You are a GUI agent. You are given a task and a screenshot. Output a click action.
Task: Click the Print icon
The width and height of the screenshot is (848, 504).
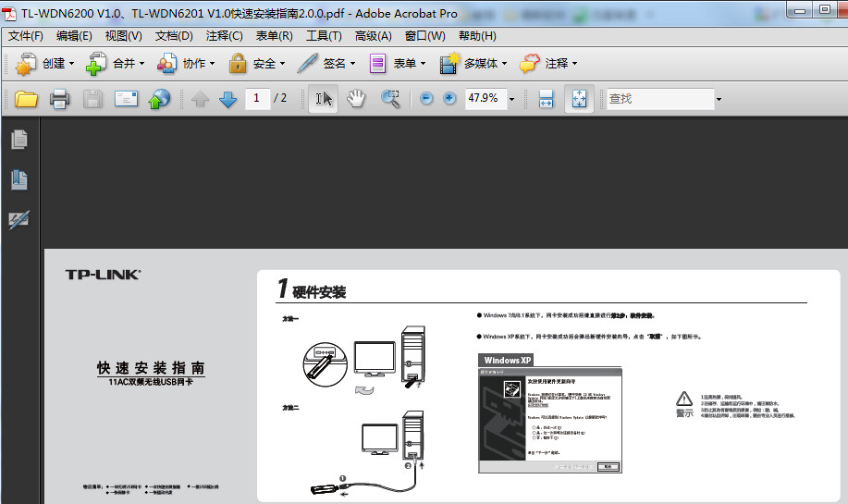coord(59,98)
